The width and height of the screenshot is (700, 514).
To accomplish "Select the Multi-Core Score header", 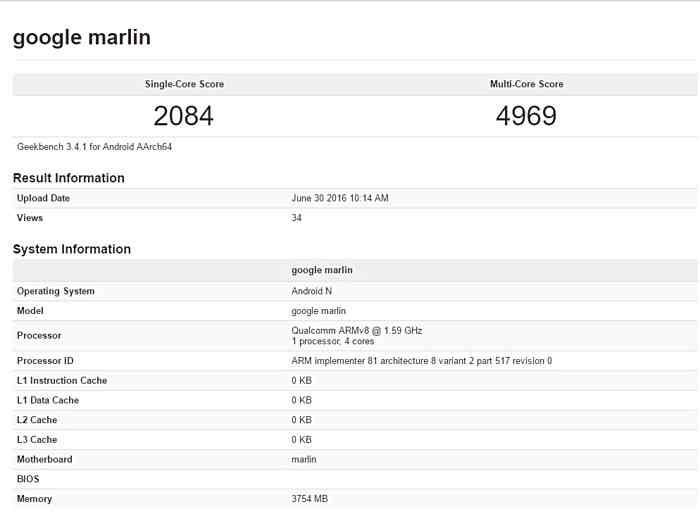I will tap(526, 84).
